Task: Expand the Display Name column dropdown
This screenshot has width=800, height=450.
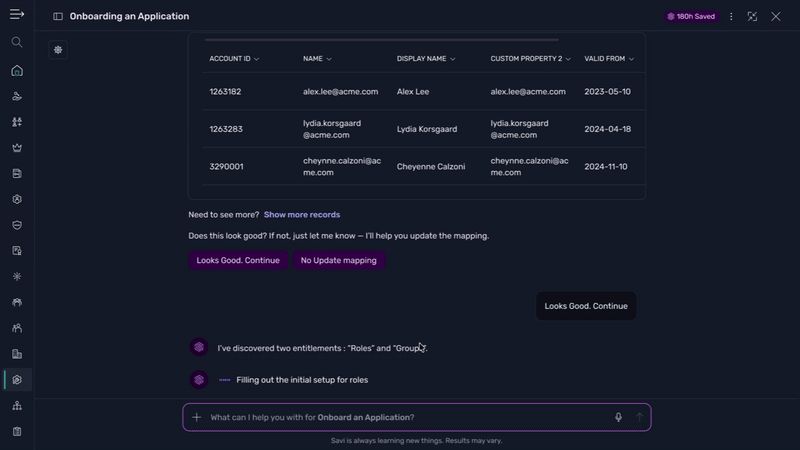Action: tap(453, 59)
